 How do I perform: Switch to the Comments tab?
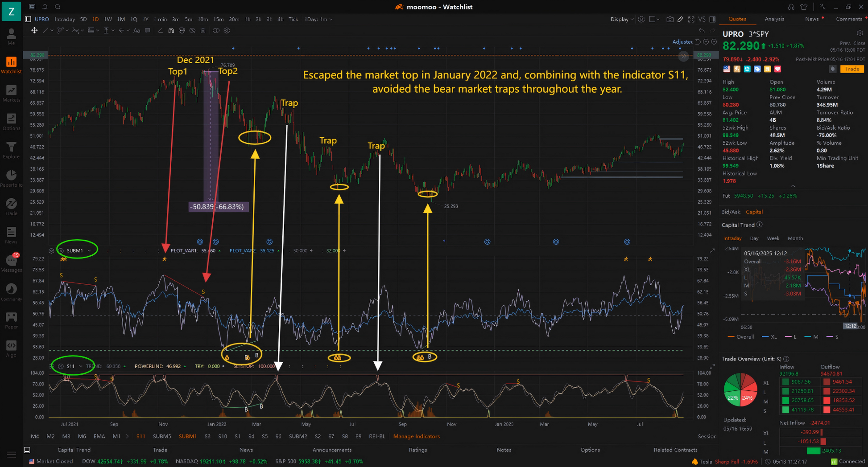(x=849, y=19)
